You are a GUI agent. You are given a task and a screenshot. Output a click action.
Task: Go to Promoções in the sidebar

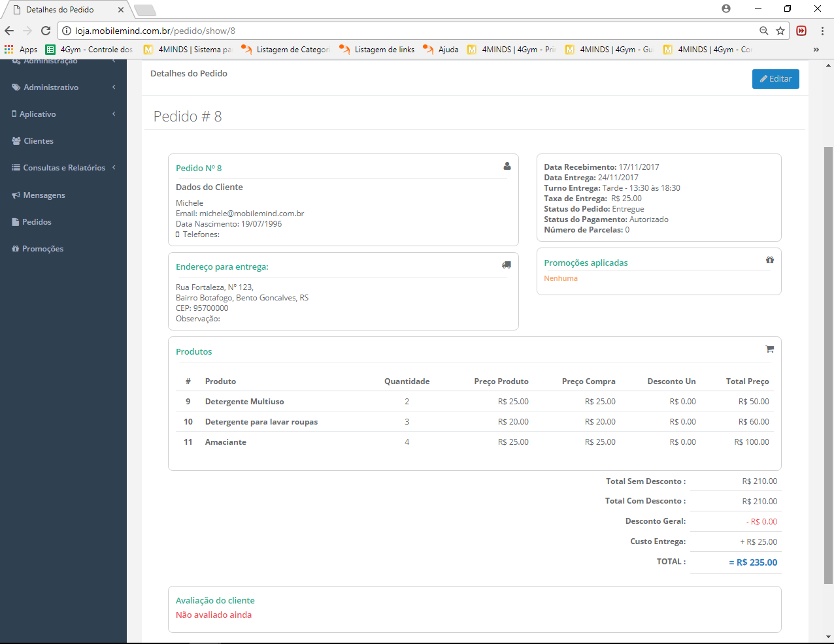42,249
